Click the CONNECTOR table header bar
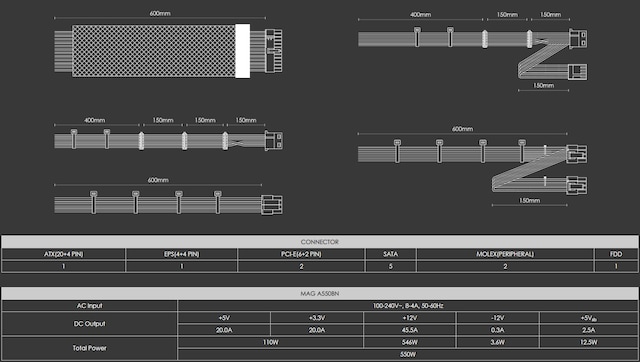This screenshot has width=640, height=362. (x=320, y=242)
